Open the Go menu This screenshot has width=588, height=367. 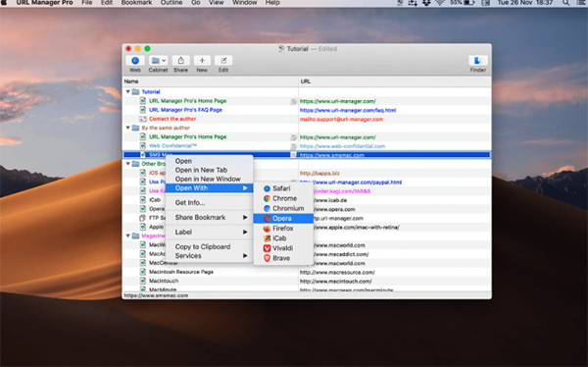196,3
